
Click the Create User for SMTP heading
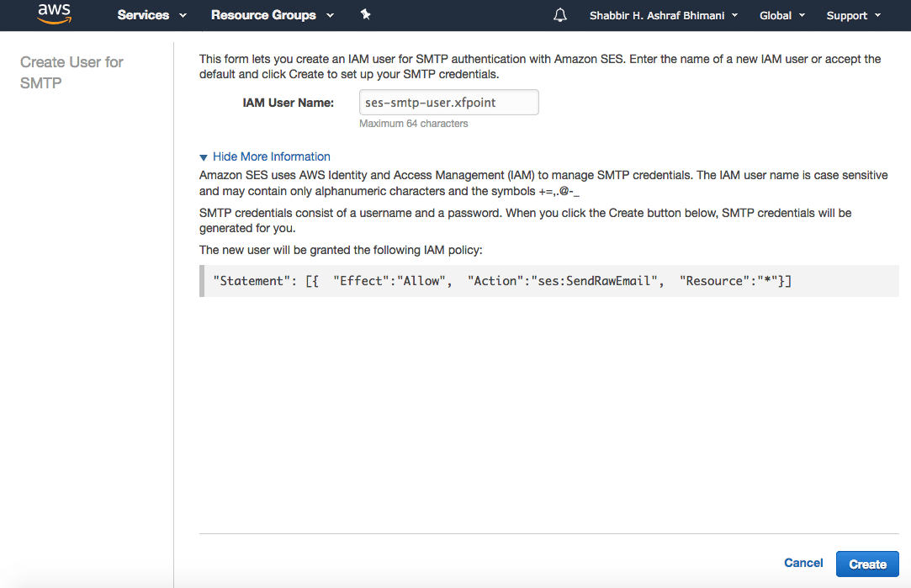pyautogui.click(x=72, y=72)
